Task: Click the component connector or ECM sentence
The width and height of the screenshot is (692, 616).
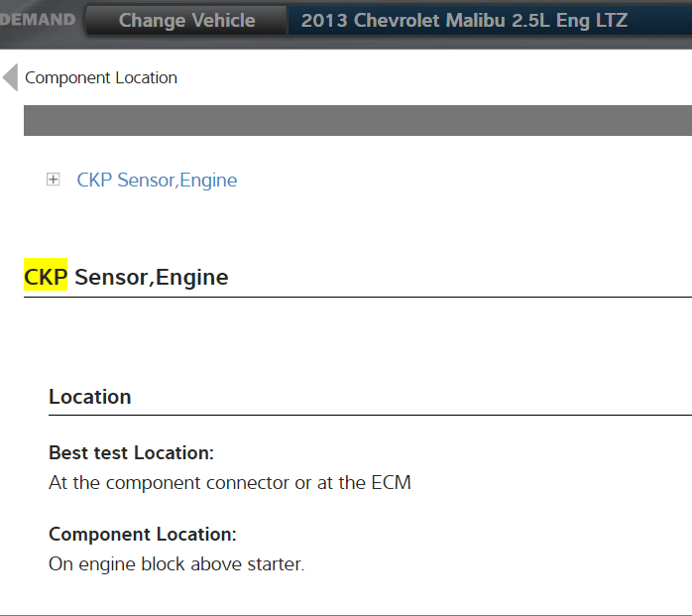Action: 229,483
